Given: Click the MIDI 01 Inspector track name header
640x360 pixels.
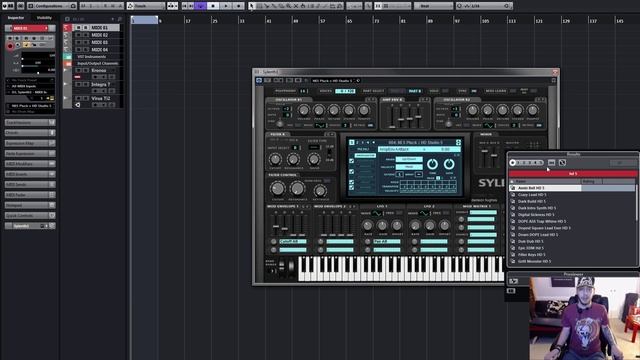Looking at the screenshot, I should point(30,28).
